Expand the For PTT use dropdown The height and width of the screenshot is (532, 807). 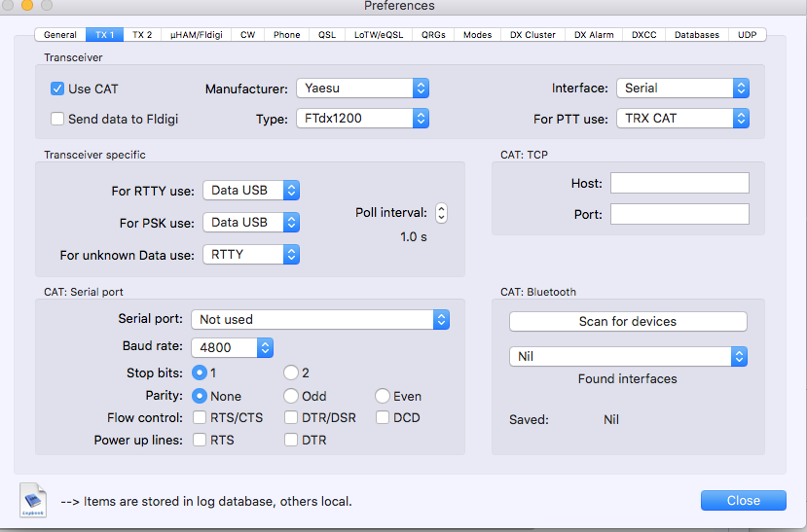point(682,119)
